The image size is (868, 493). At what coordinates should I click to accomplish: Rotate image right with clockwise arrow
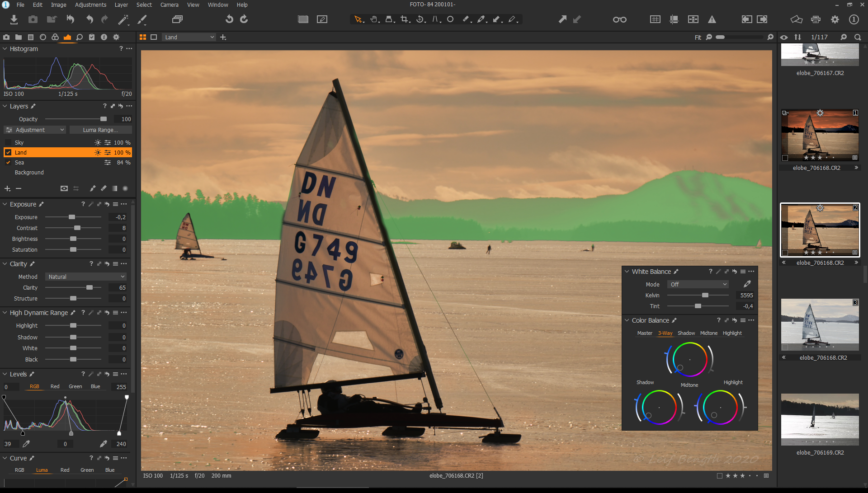pos(244,19)
